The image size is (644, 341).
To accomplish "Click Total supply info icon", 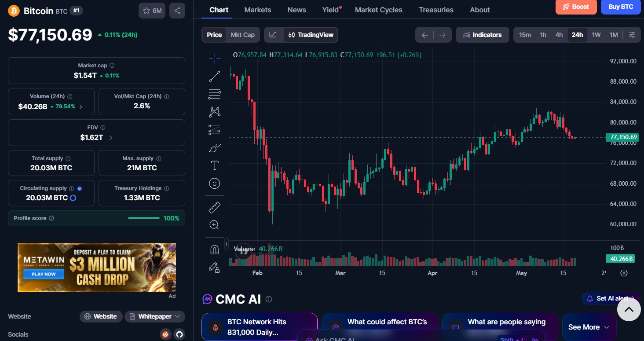I will 68,158.
